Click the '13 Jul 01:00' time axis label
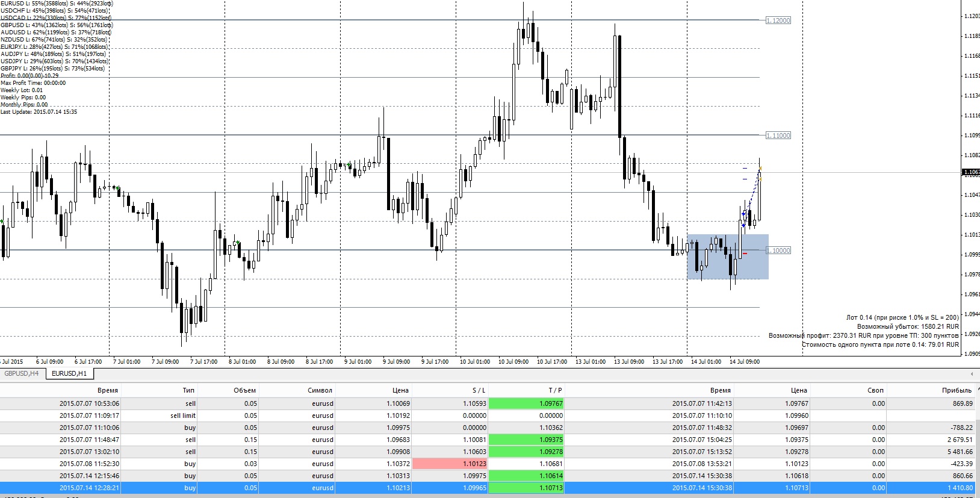The width and height of the screenshot is (980, 498). pyautogui.click(x=591, y=362)
